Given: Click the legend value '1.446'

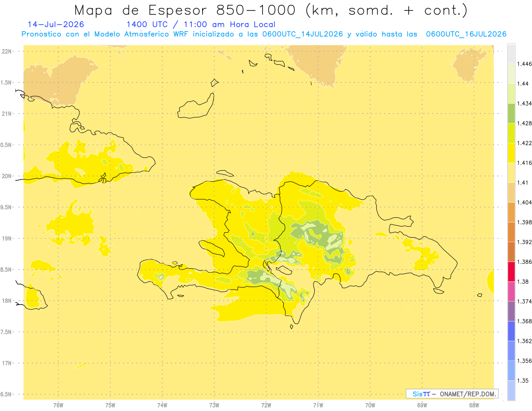Looking at the screenshot, I should (524, 64).
